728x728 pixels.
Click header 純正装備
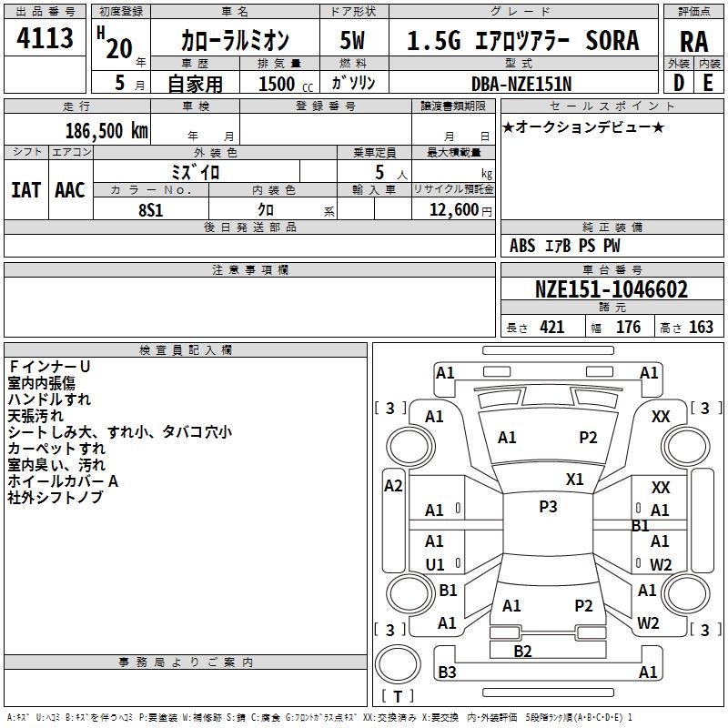coord(612,227)
